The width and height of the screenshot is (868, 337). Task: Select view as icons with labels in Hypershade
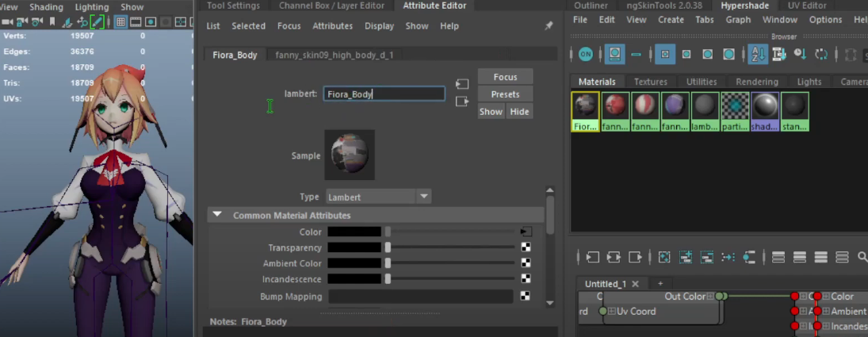point(615,54)
